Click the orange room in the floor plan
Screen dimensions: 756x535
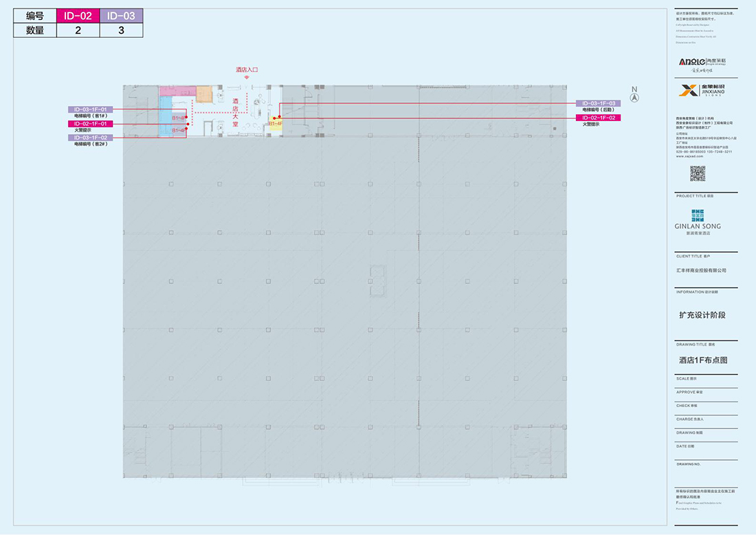coord(204,94)
